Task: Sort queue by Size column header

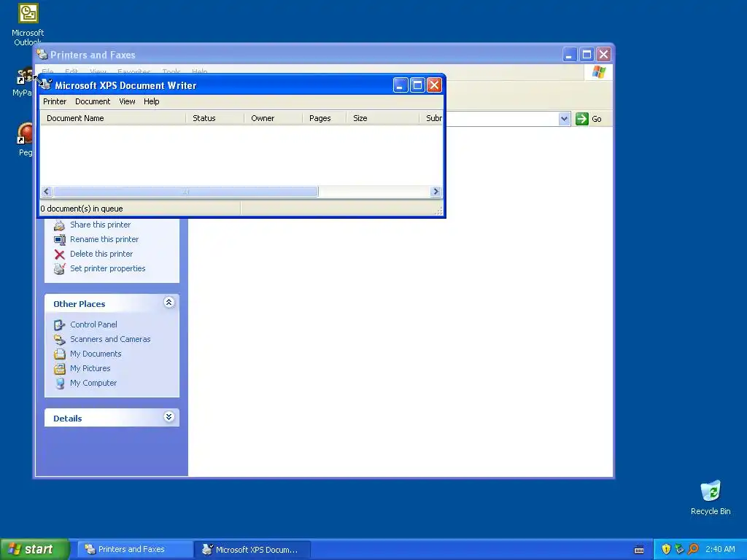Action: (x=383, y=118)
